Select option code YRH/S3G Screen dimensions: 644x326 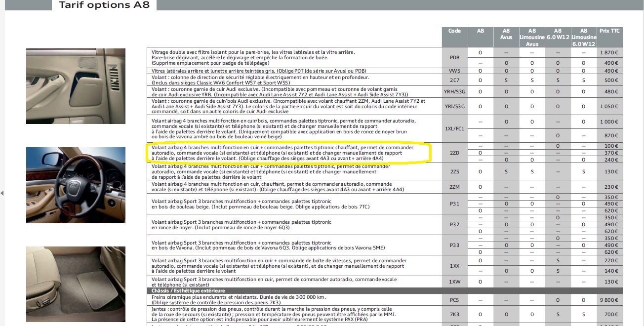[x=454, y=91]
